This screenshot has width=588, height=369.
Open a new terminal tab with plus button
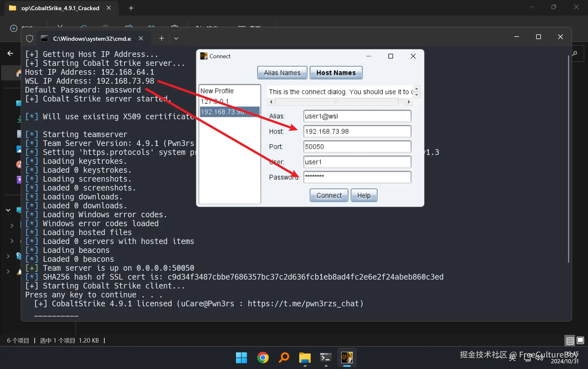162,38
